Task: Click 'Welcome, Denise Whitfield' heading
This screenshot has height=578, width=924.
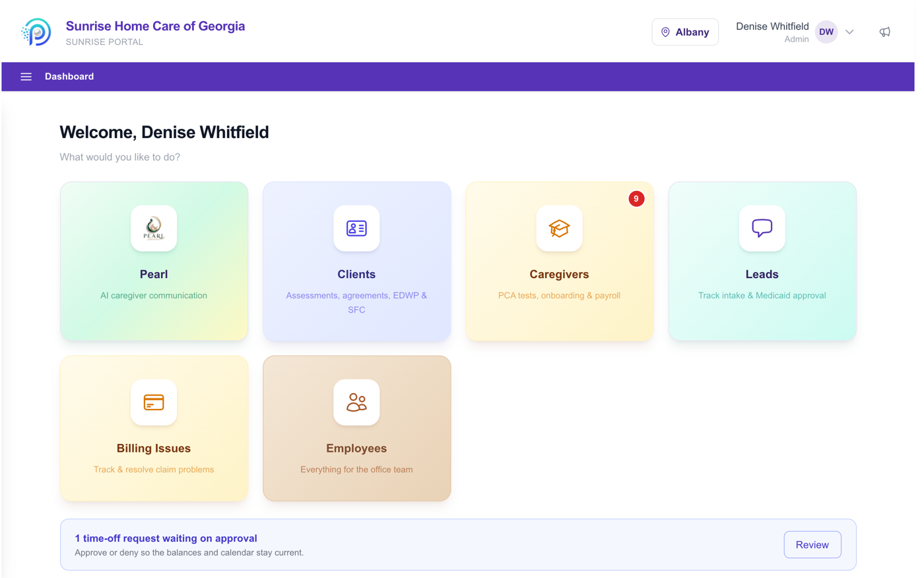Action: 164,132
